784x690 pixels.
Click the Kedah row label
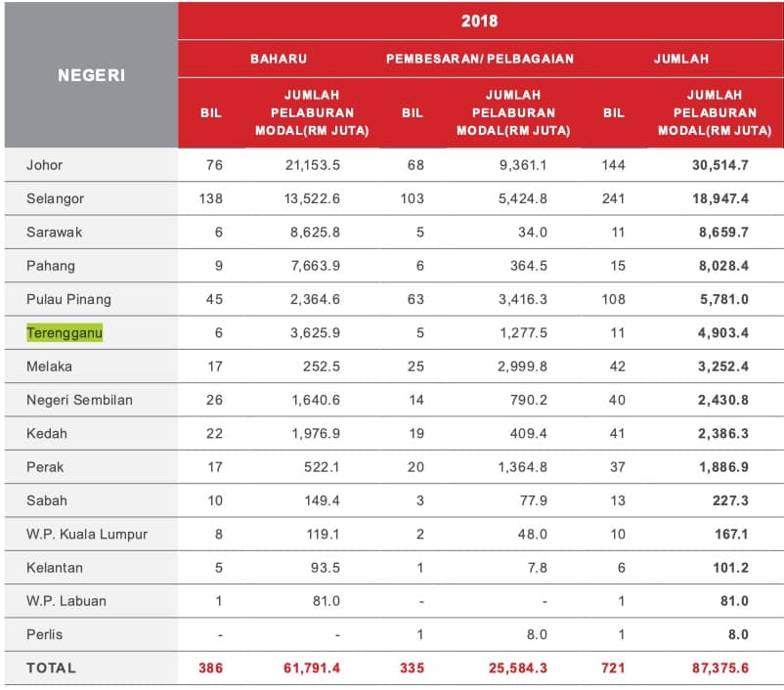(x=47, y=433)
